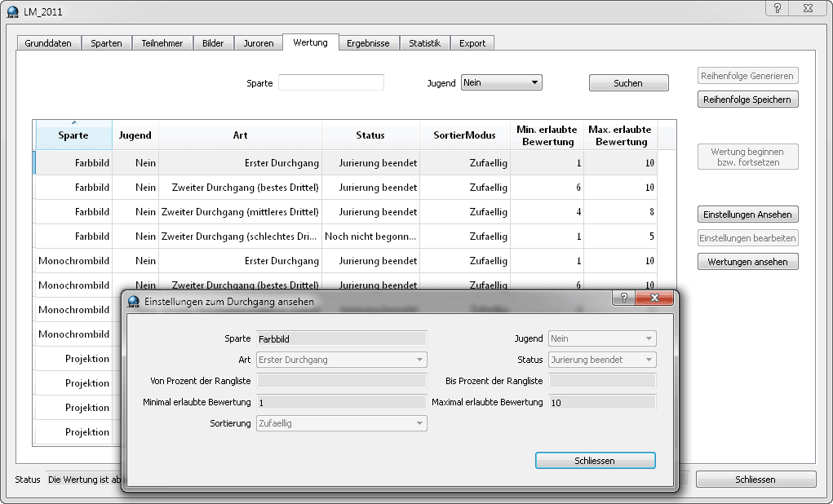Click Min value 4 in the mittleres Drittel row
This screenshot has height=504, width=833.
(x=547, y=212)
